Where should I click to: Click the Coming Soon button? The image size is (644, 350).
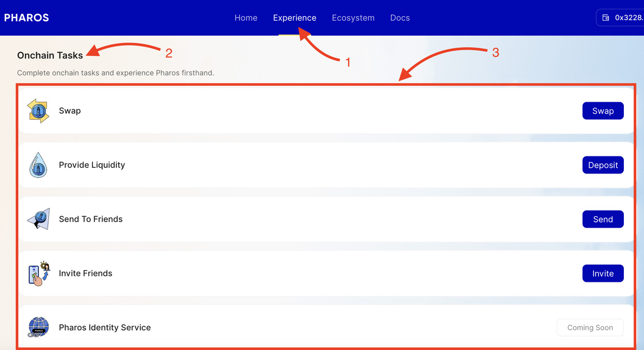[x=590, y=328]
